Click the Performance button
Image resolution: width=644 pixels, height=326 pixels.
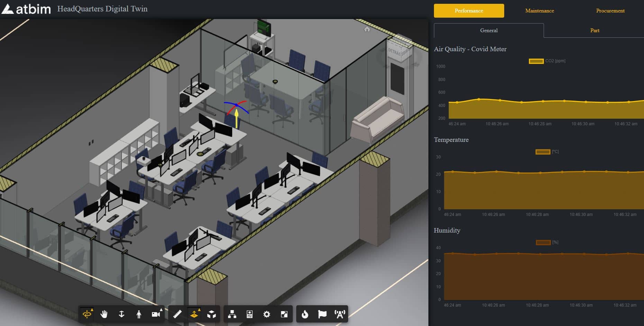tap(469, 11)
